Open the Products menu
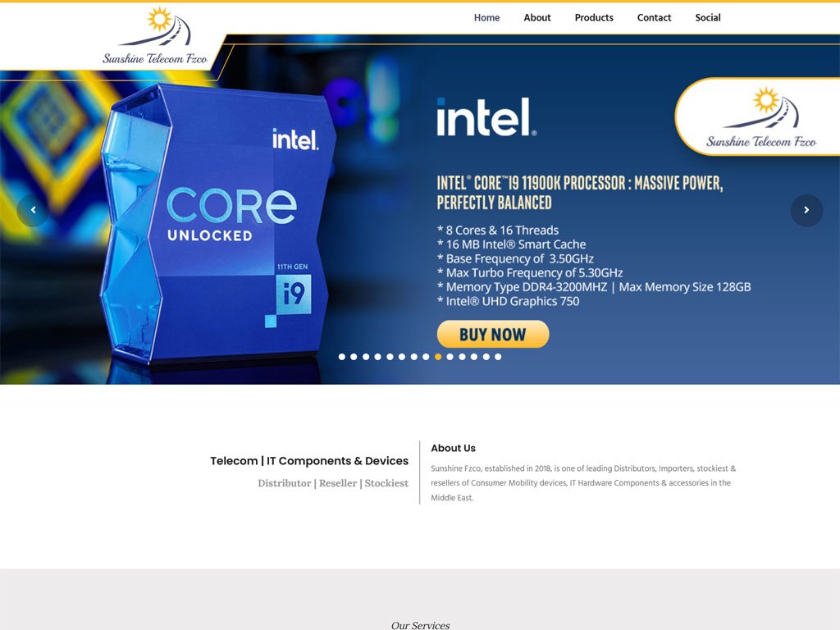The image size is (840, 630). point(594,18)
